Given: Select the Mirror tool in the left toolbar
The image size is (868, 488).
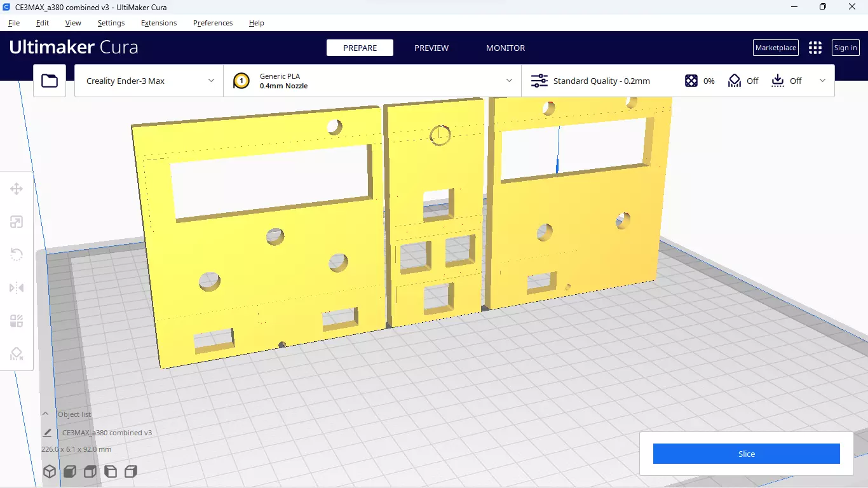Looking at the screenshot, I should [17, 288].
